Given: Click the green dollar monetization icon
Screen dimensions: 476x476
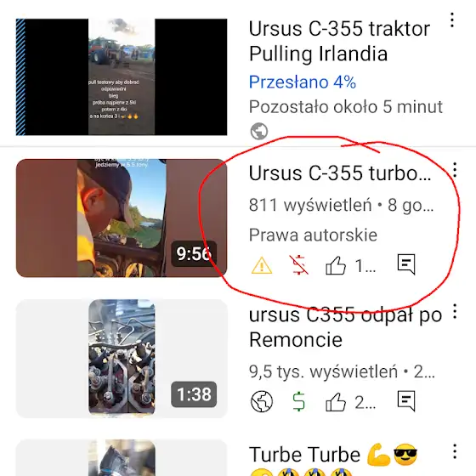Looking at the screenshot, I should (298, 401).
